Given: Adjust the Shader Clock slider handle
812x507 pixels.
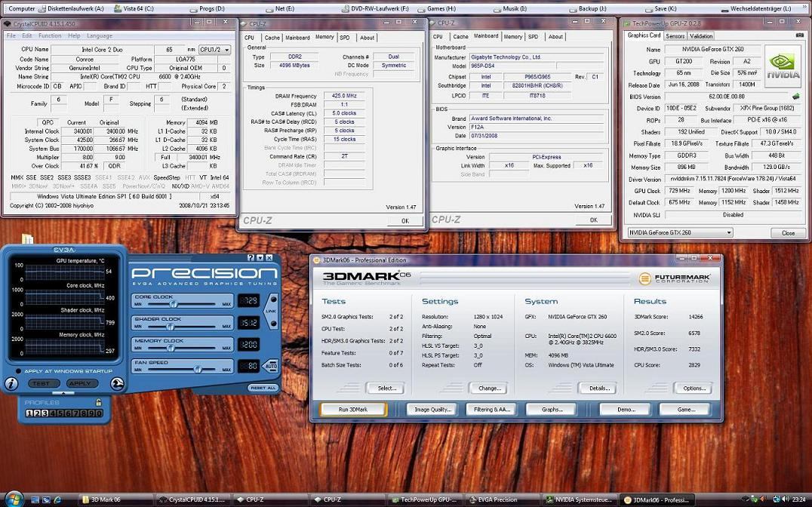Looking at the screenshot, I should click(169, 326).
